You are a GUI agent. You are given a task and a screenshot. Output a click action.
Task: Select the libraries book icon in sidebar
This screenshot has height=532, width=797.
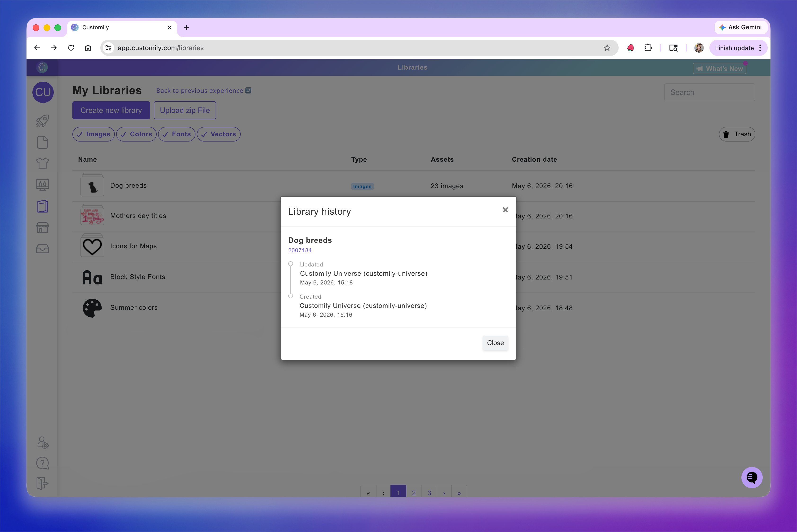[42, 206]
